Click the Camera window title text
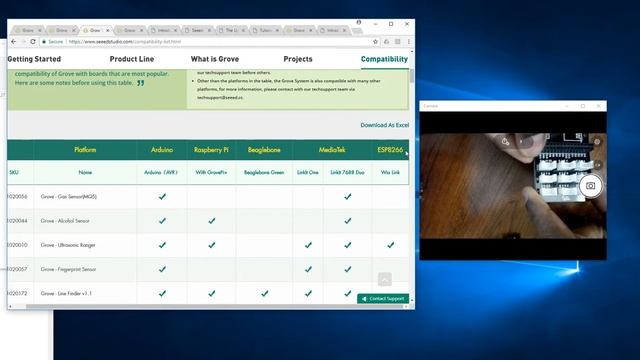Image resolution: width=640 pixels, height=360 pixels. click(431, 106)
